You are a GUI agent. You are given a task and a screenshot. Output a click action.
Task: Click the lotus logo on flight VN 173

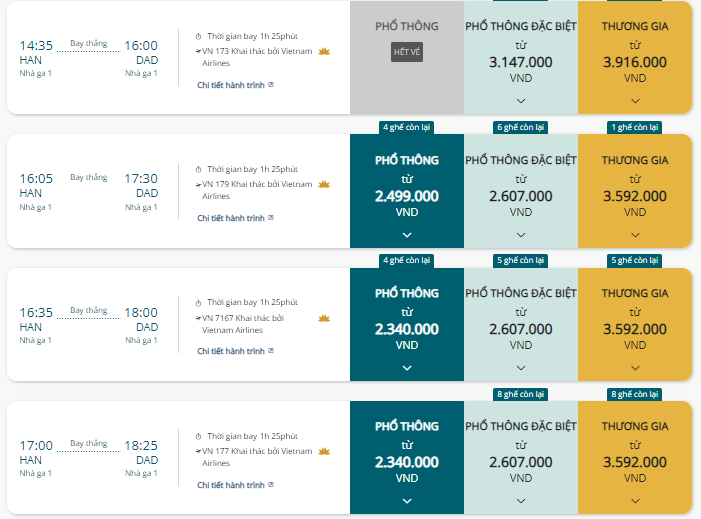[324, 51]
